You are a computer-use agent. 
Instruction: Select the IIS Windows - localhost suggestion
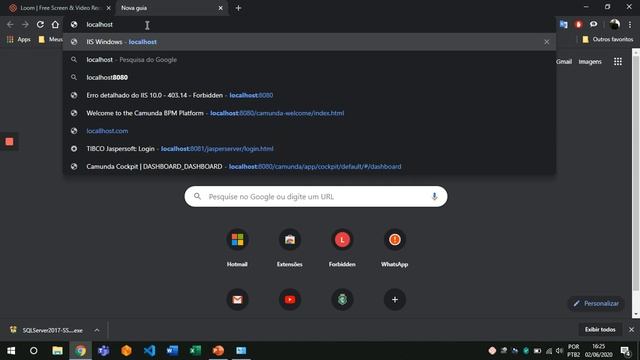309,42
